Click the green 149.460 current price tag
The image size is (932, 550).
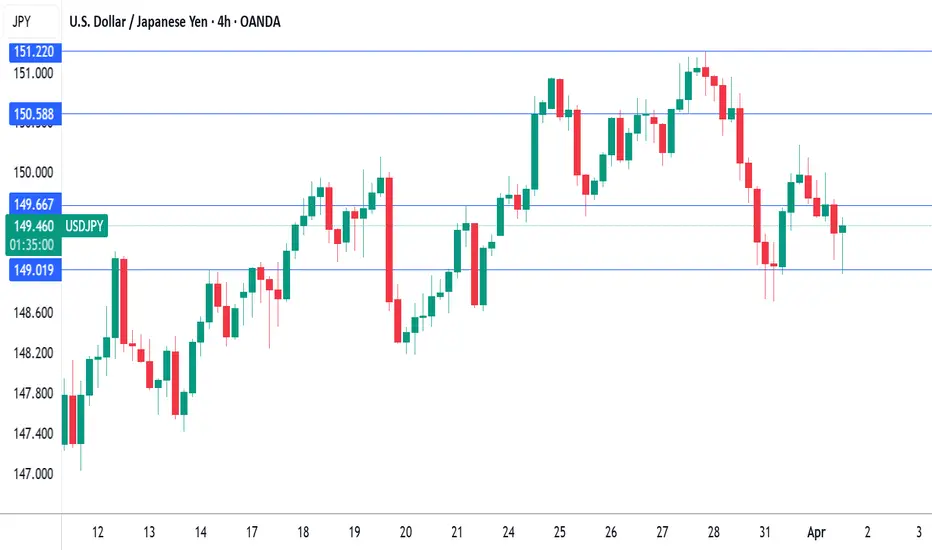coord(33,226)
